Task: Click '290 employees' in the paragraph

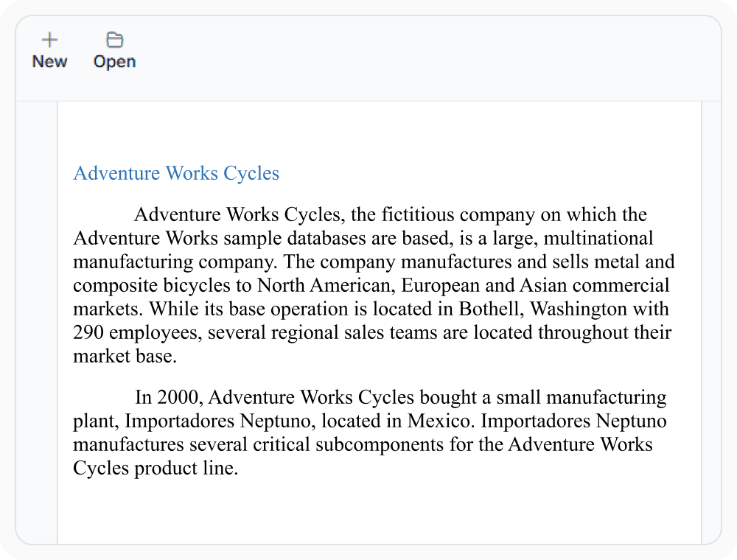Action: pos(137,332)
